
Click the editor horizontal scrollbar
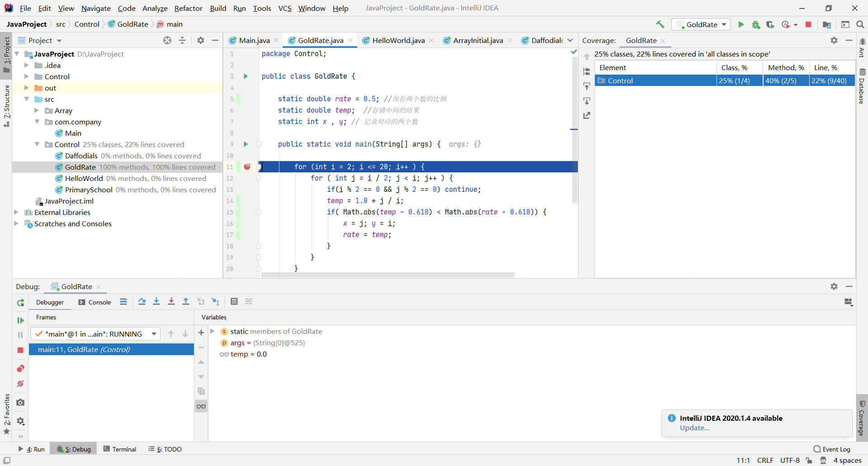tap(388, 275)
